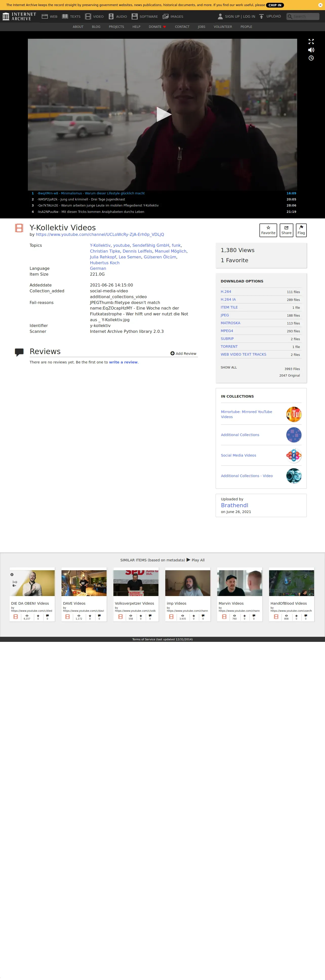Click the Upload arrow icon
This screenshot has width=325, height=980.
tap(261, 16)
